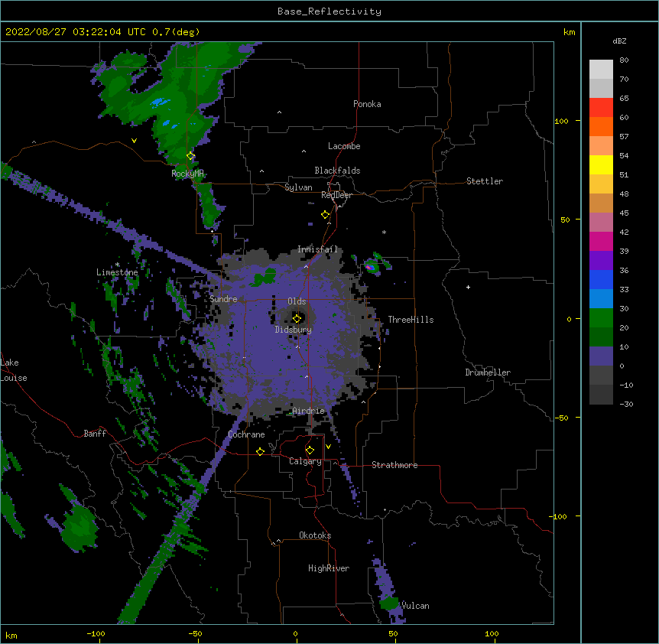Screen dimensions: 659x644
Task: Pick the orange 57-60 dBZ legend swatch
Action: [601, 126]
